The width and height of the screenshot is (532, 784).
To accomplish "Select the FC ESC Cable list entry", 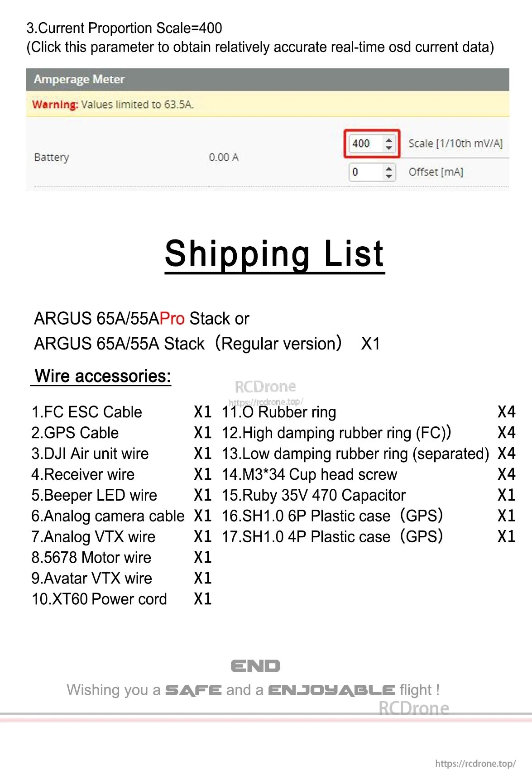I will 86,412.
